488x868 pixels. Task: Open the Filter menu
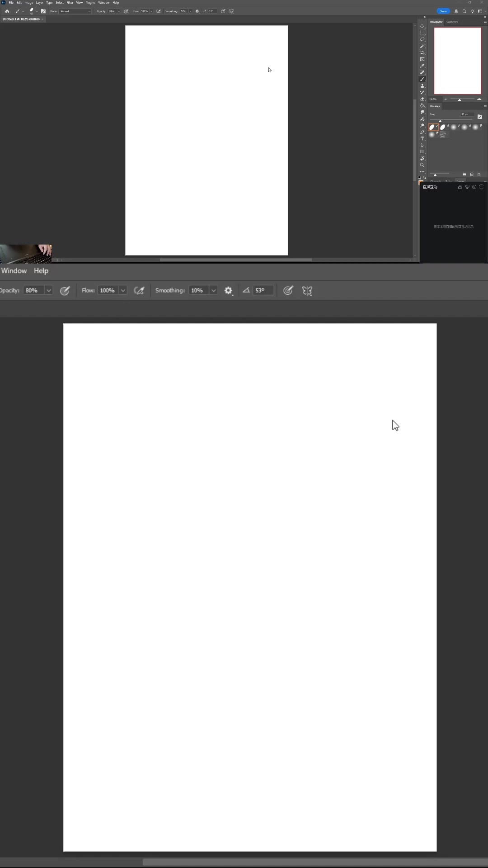coord(70,3)
